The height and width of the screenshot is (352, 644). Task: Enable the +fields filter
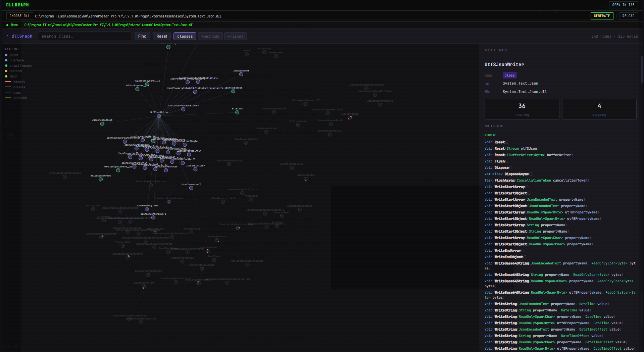tap(236, 36)
